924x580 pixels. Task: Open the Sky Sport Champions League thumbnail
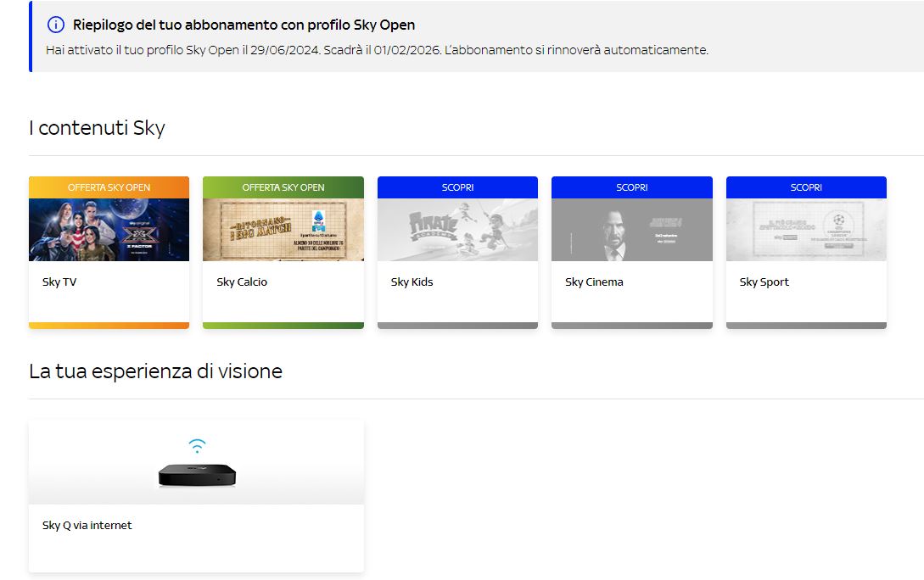(806, 230)
